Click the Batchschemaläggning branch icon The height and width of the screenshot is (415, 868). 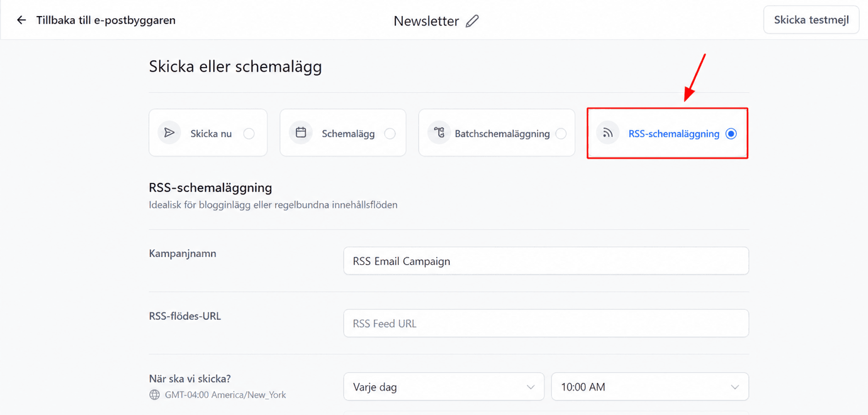(439, 133)
